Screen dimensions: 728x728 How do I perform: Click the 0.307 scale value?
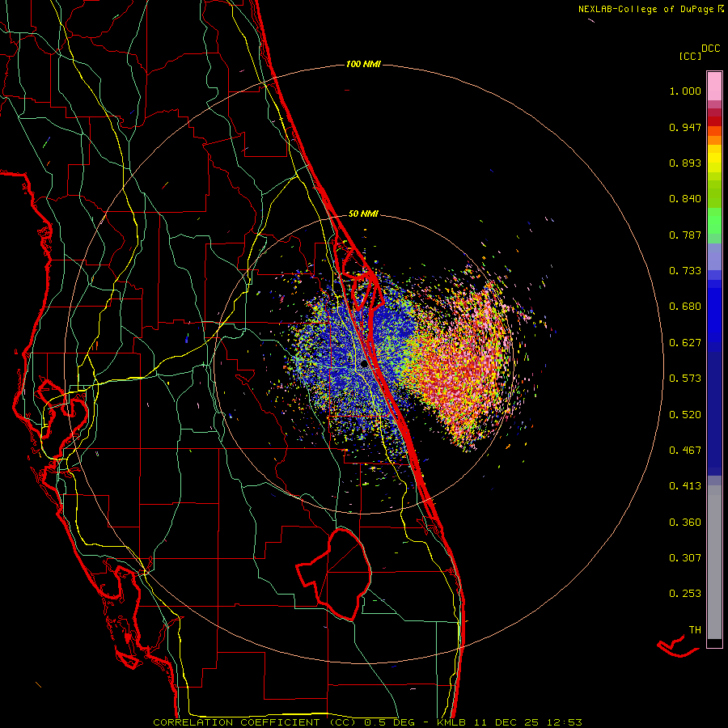685,558
